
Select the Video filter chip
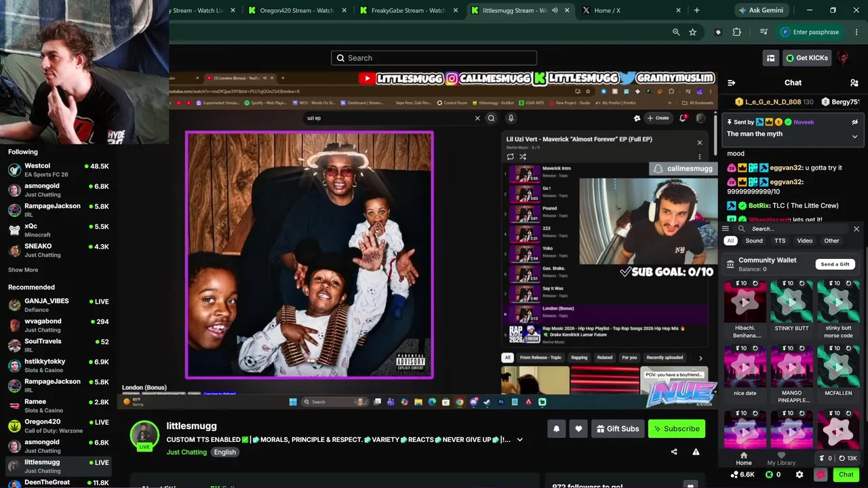pyautogui.click(x=805, y=241)
